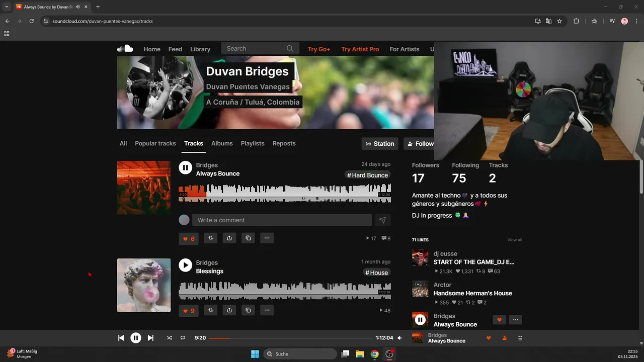Skip to next track in player
Viewport: 644px width, 362px height.
[150, 338]
